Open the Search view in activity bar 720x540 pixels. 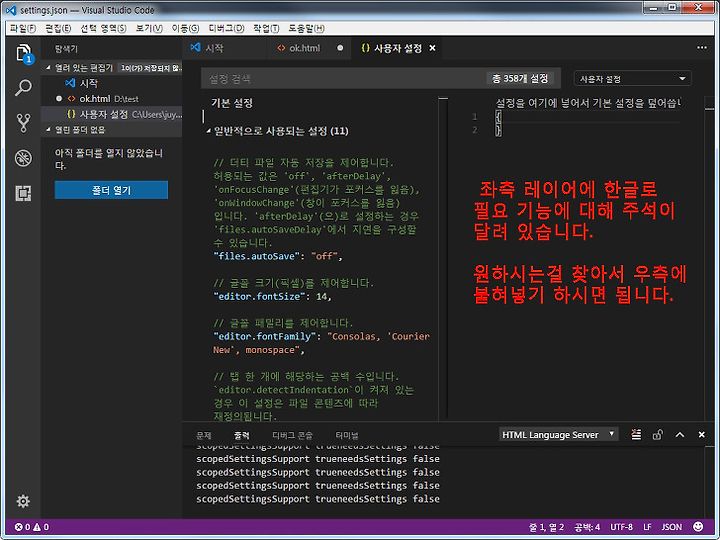(x=23, y=87)
